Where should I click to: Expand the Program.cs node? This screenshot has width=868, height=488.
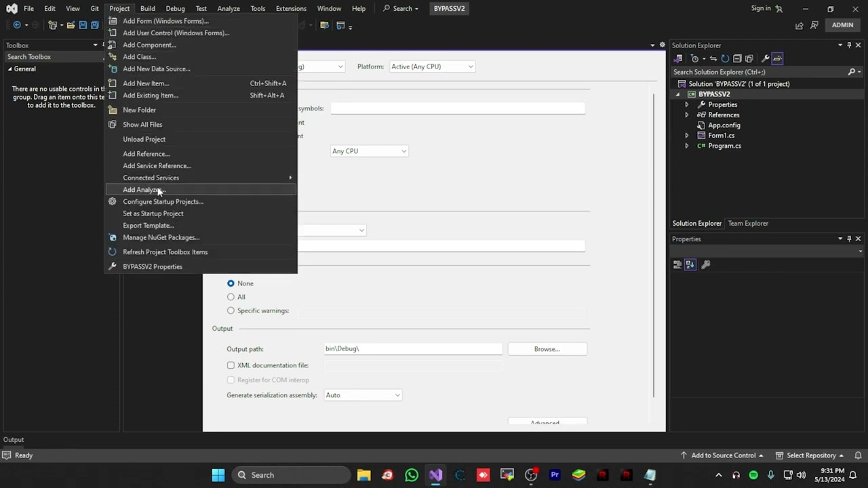pyautogui.click(x=687, y=146)
